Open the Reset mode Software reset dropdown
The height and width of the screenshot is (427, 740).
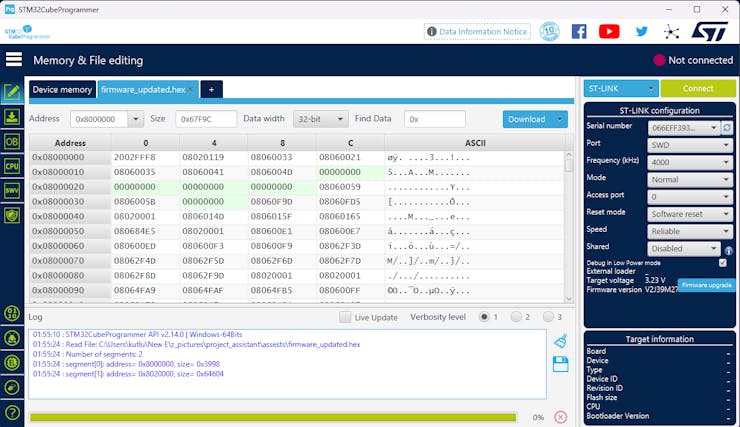coord(690,214)
